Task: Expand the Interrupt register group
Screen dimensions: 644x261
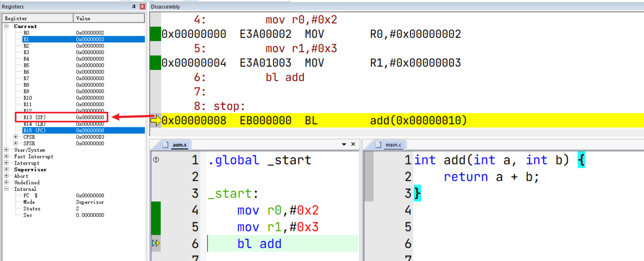Action: (x=6, y=163)
